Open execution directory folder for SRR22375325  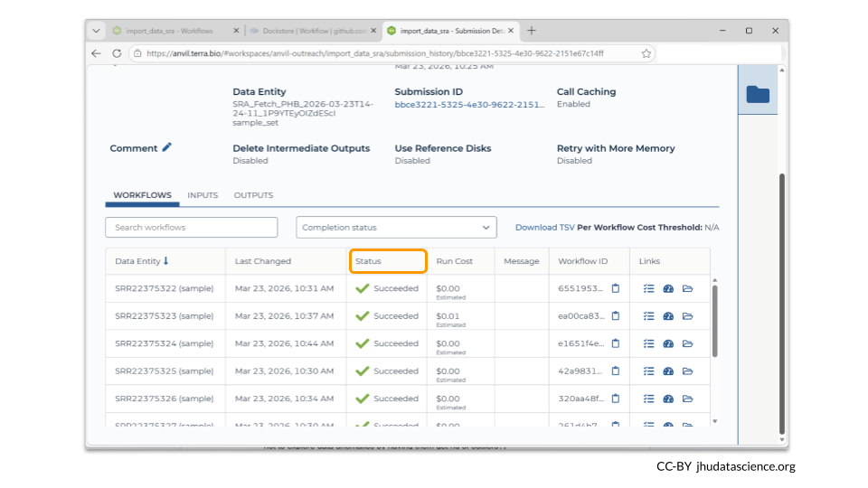coord(688,371)
